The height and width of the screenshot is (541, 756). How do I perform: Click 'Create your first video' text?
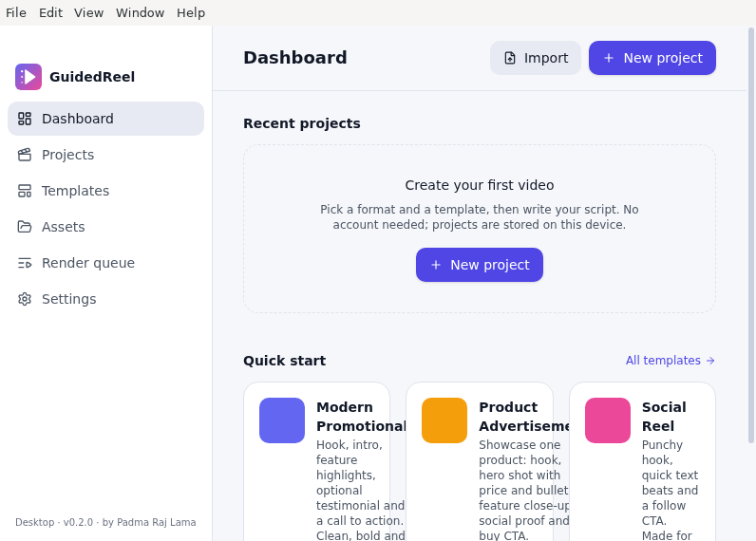[480, 185]
